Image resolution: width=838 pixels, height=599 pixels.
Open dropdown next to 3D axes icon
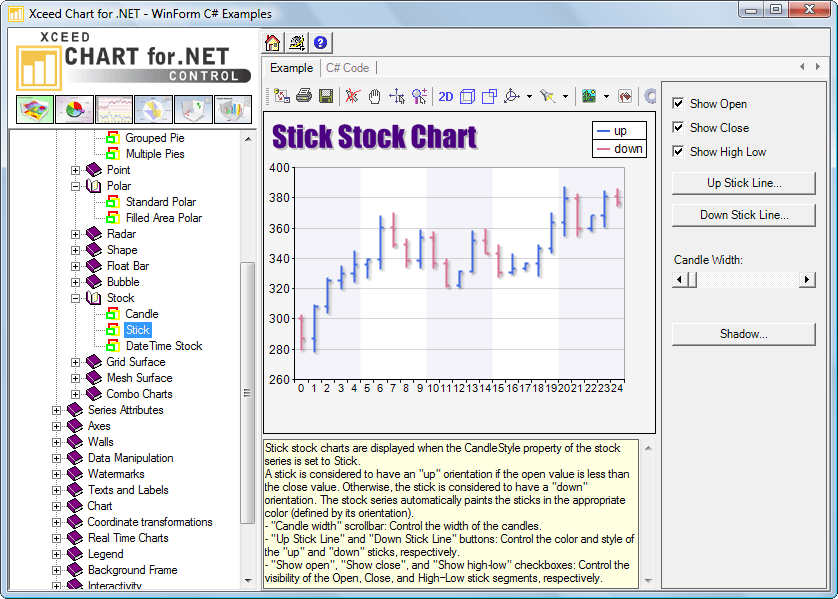tap(529, 97)
